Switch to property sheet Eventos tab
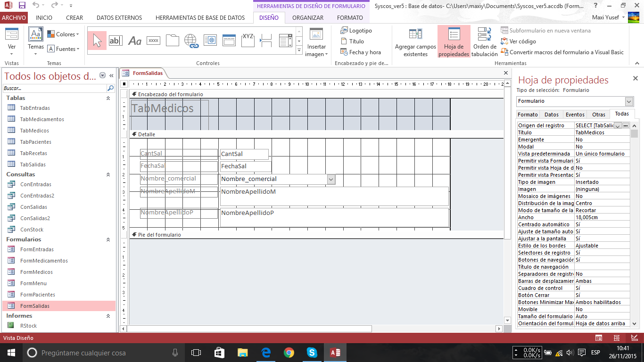The height and width of the screenshot is (362, 644). tap(575, 115)
